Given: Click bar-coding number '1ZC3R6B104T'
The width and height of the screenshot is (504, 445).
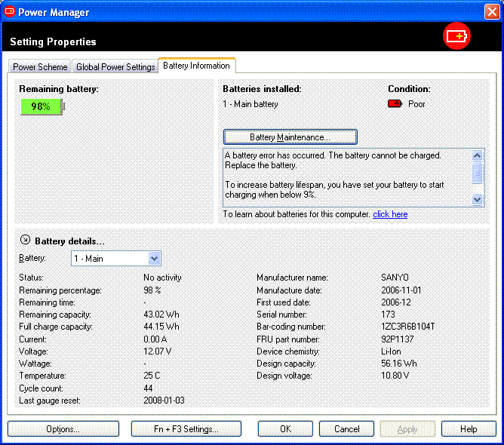Looking at the screenshot, I should (407, 327).
